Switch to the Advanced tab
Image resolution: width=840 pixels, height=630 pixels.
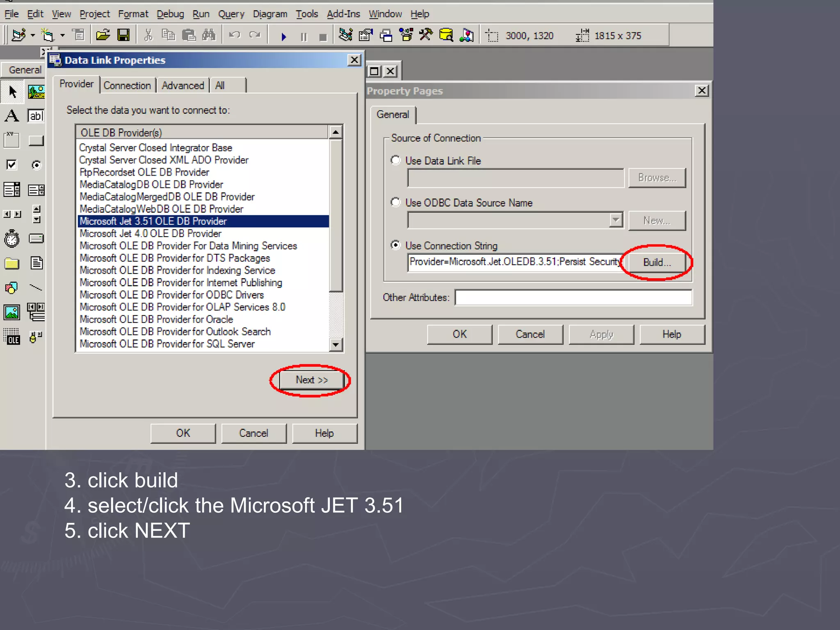[183, 85]
